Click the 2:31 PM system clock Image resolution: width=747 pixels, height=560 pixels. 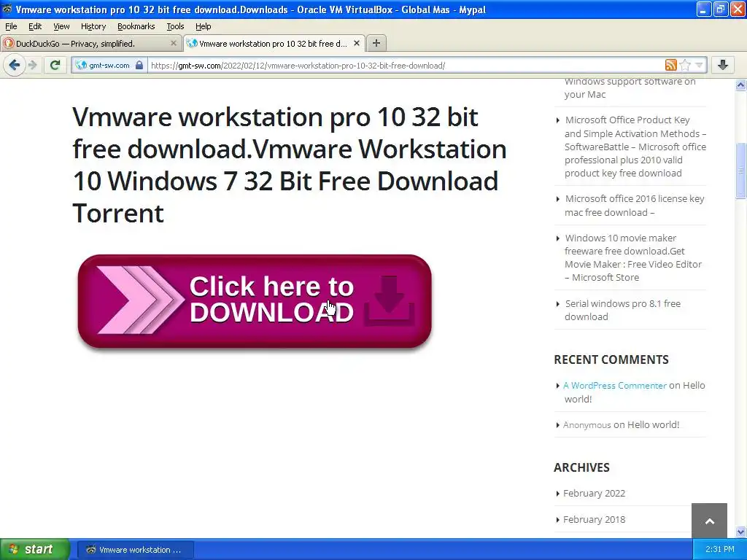pyautogui.click(x=720, y=549)
